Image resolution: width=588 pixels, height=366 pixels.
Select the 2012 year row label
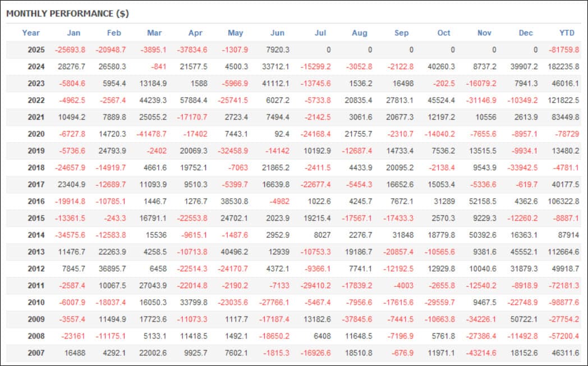pyautogui.click(x=36, y=269)
